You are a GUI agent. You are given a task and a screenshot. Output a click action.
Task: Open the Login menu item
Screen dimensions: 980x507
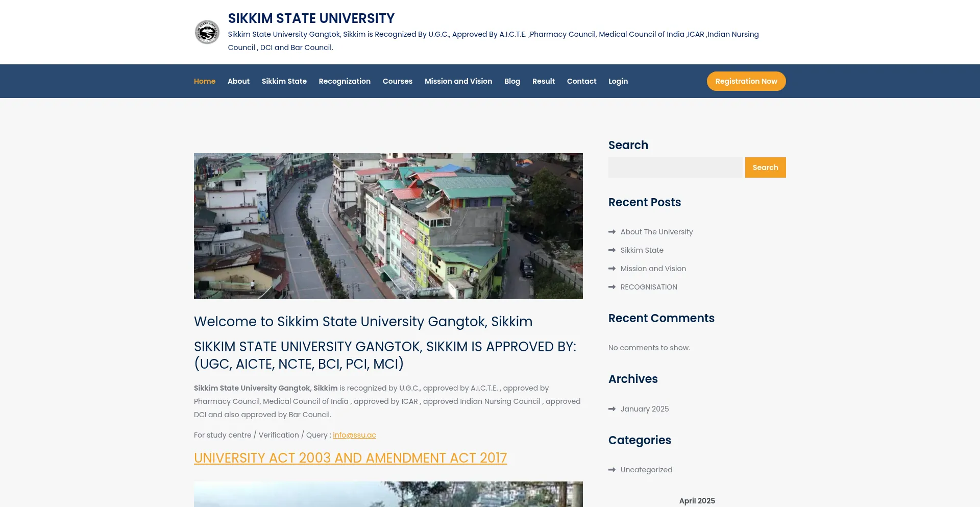coord(618,81)
